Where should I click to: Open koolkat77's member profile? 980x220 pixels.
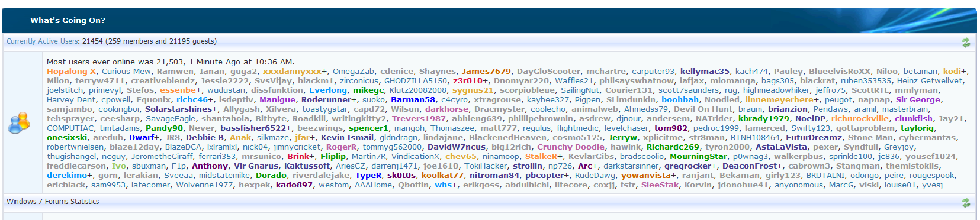point(442,176)
